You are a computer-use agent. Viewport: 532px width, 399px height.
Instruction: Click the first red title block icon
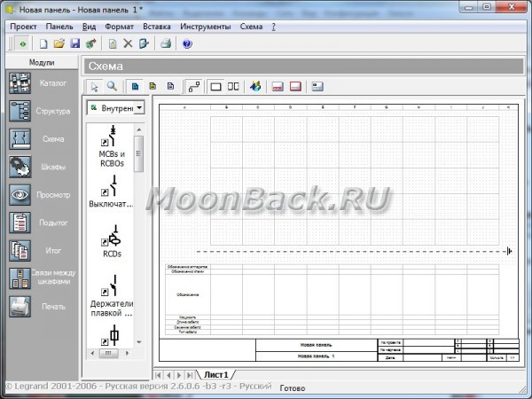point(278,87)
